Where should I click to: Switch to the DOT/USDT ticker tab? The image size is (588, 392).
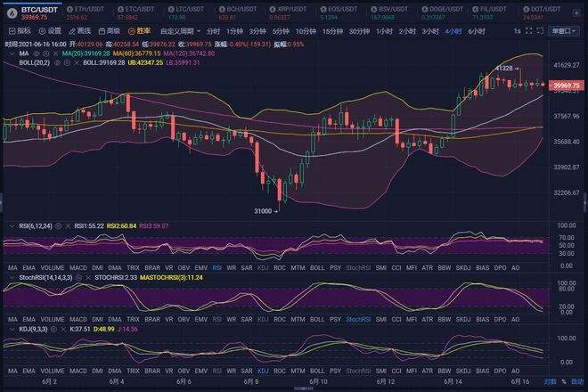[542, 13]
